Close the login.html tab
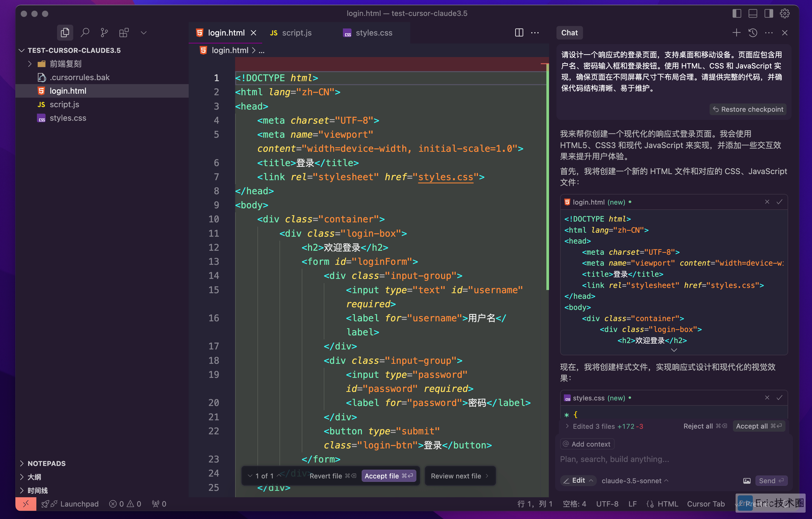This screenshot has width=812, height=519. pos(254,33)
